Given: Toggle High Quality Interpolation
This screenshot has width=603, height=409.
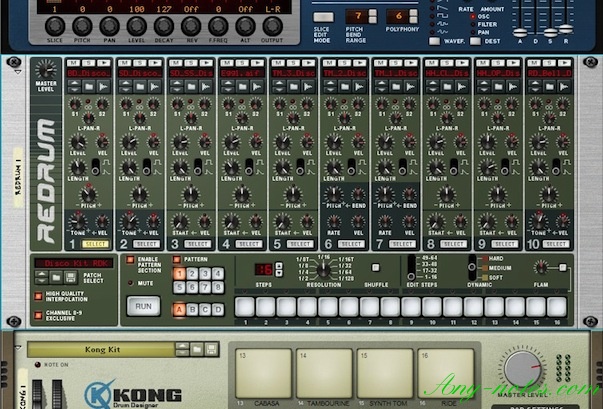Looking at the screenshot, I should click(x=38, y=296).
